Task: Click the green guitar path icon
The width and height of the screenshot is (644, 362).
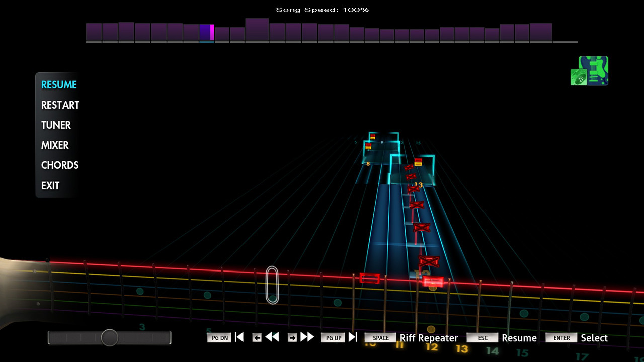Action: pos(590,71)
